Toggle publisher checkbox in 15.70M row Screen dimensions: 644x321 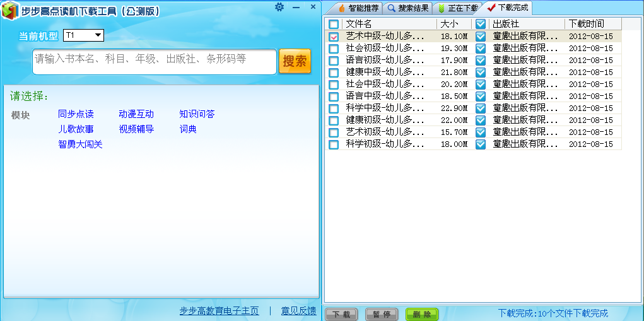(x=481, y=132)
